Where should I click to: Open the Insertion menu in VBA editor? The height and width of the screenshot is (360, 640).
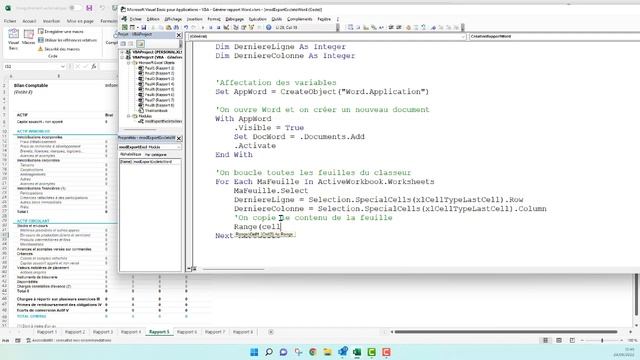194,19
